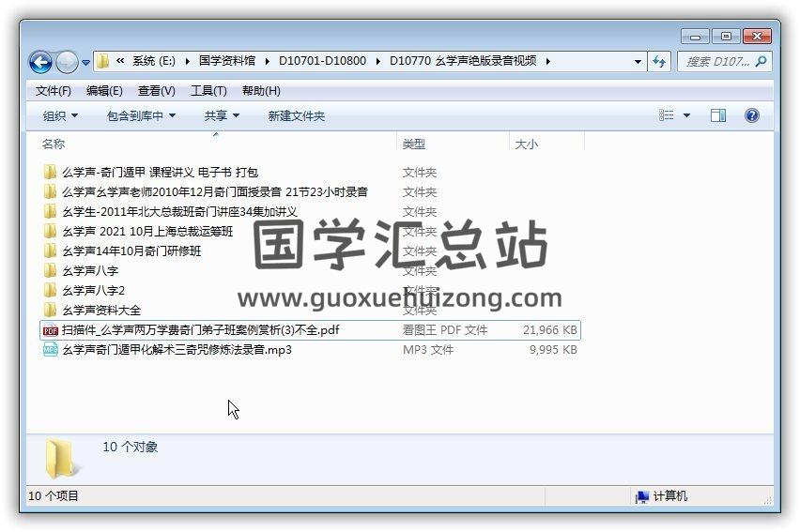
Task: Open the address bar history dropdown
Action: (x=638, y=62)
